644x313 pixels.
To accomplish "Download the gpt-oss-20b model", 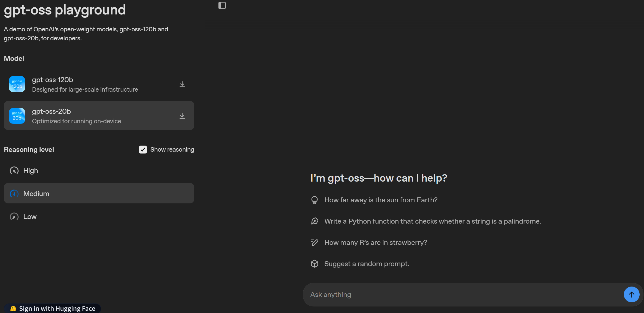I will (182, 116).
